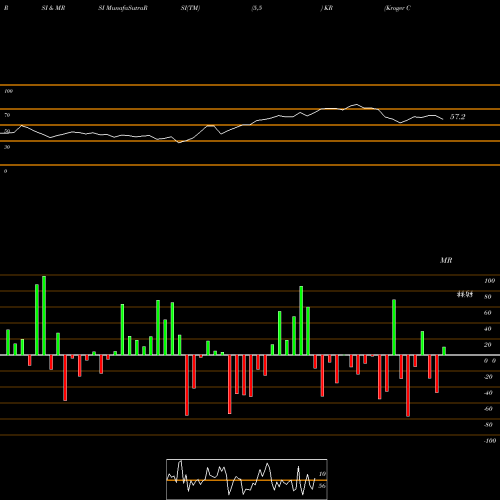Click the 20 label on MR axis

pyautogui.click(x=487, y=345)
